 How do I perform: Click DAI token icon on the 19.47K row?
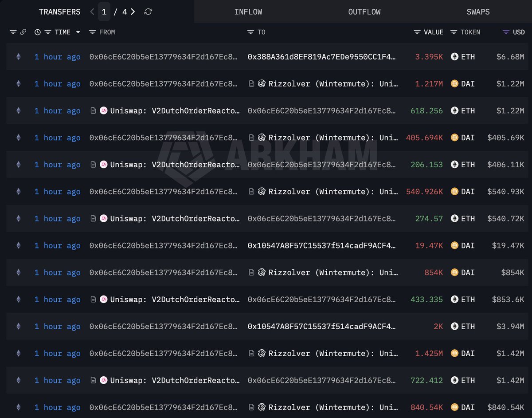[454, 245]
